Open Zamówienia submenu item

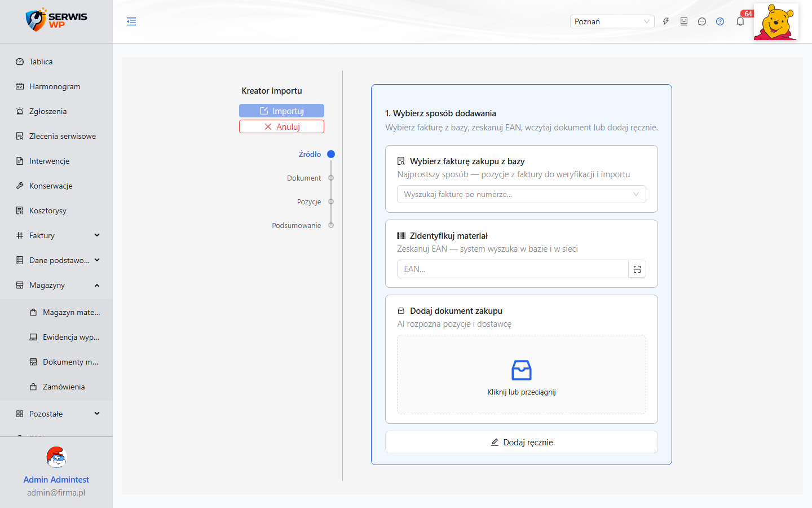coord(56,387)
